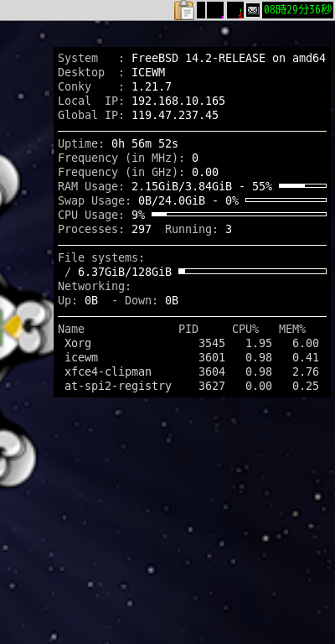
Task: Click the 0.25 MEM% value for at-spi2-registry
Action: (x=306, y=386)
